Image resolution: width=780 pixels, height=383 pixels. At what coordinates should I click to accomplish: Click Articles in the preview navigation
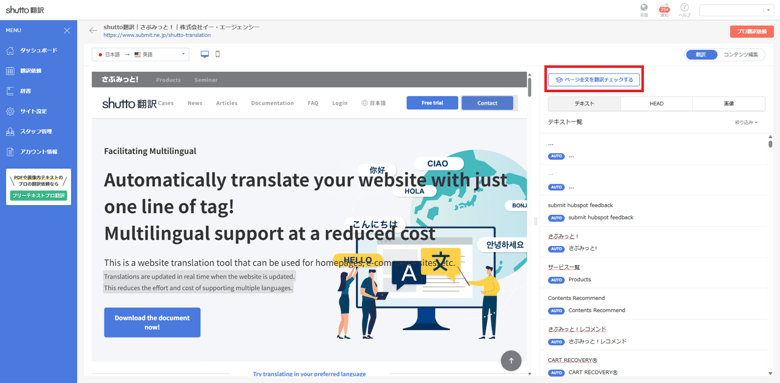tap(226, 103)
